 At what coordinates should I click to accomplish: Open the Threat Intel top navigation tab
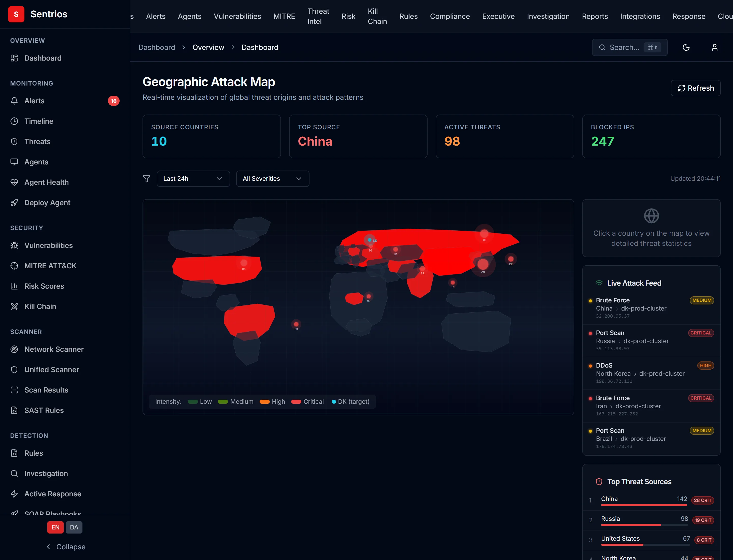[318, 16]
